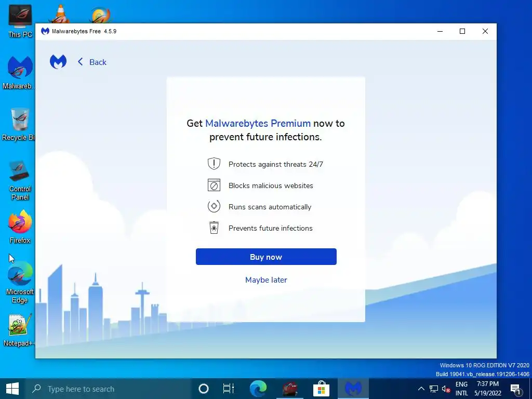Choose Maybe later

click(x=266, y=280)
